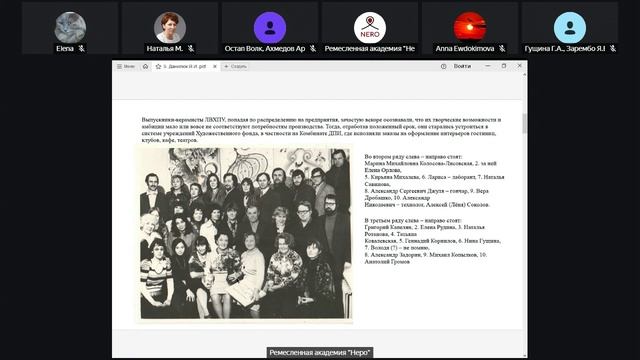Click the Создать new tab button
The image size is (640, 360).
236,67
